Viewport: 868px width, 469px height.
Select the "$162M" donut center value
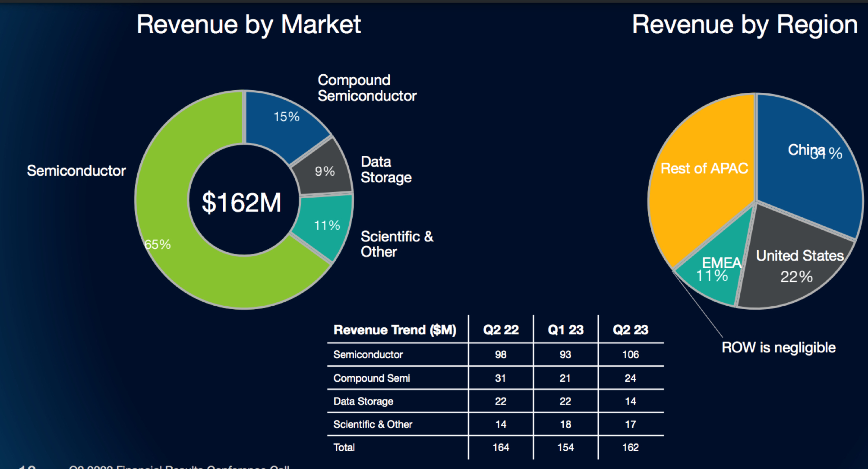pyautogui.click(x=242, y=202)
